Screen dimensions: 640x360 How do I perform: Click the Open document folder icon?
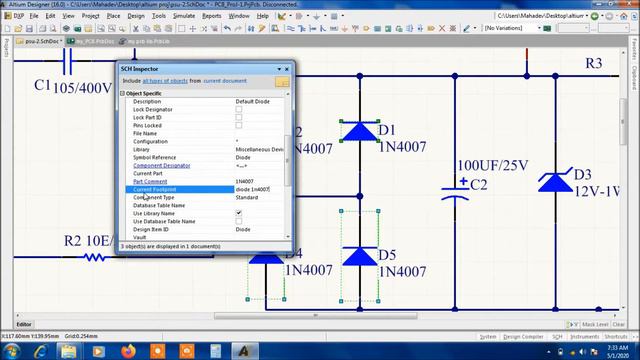[18, 29]
